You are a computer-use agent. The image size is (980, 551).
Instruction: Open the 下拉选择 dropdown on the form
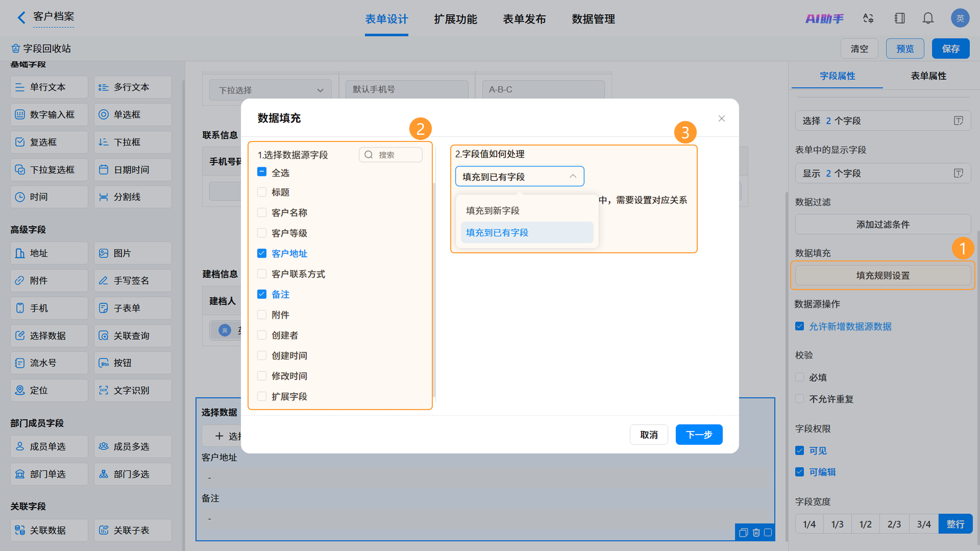270,90
